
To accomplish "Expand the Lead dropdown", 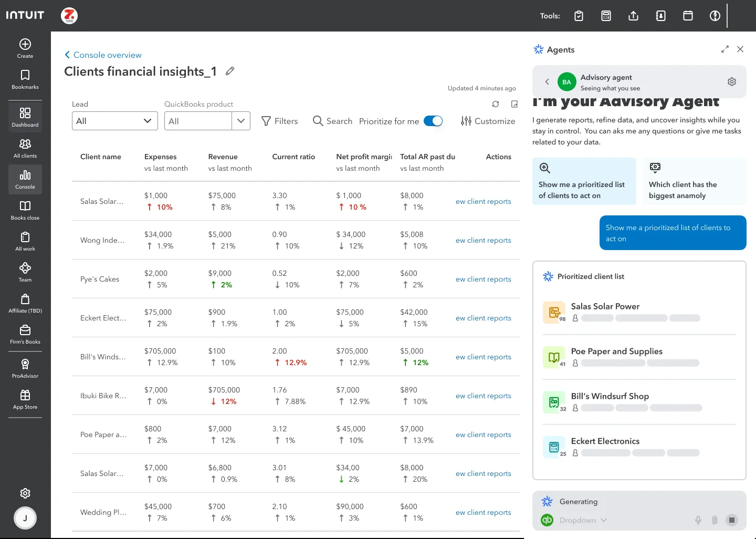I will [x=115, y=121].
